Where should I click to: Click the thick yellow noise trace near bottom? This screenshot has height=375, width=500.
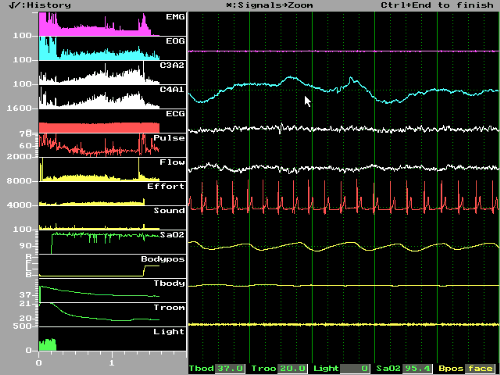point(343,324)
